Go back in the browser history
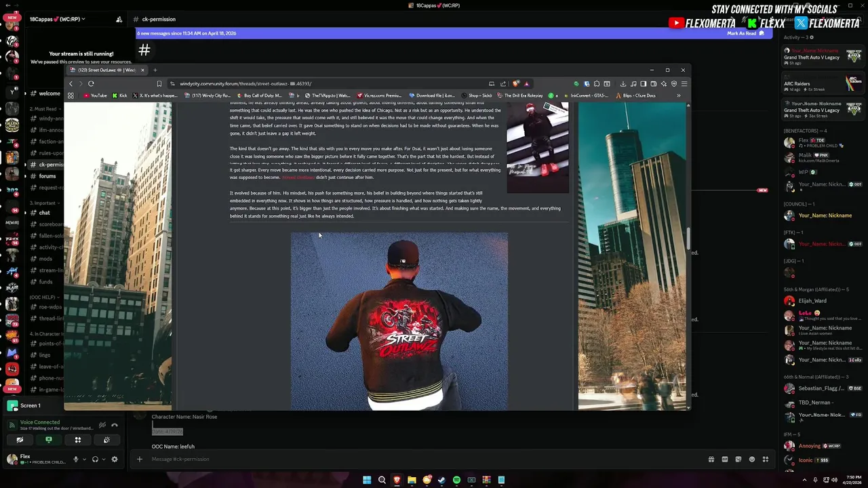 coord(71,83)
